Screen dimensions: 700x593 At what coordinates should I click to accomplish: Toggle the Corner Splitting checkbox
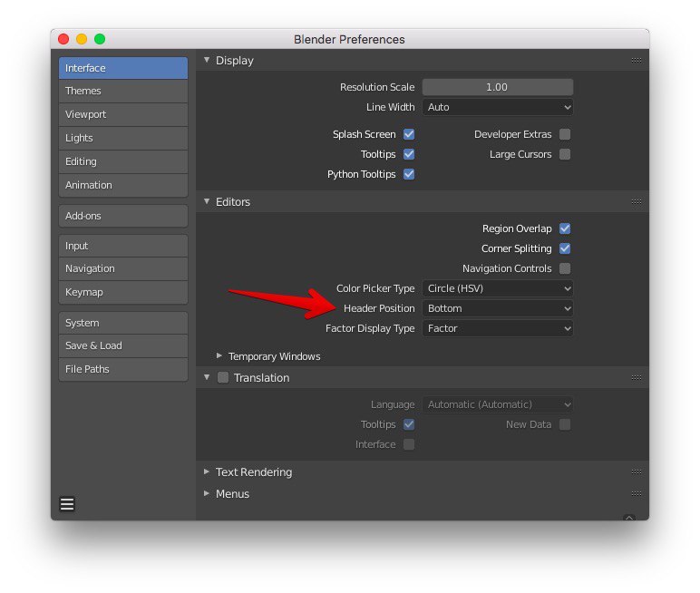pos(565,248)
